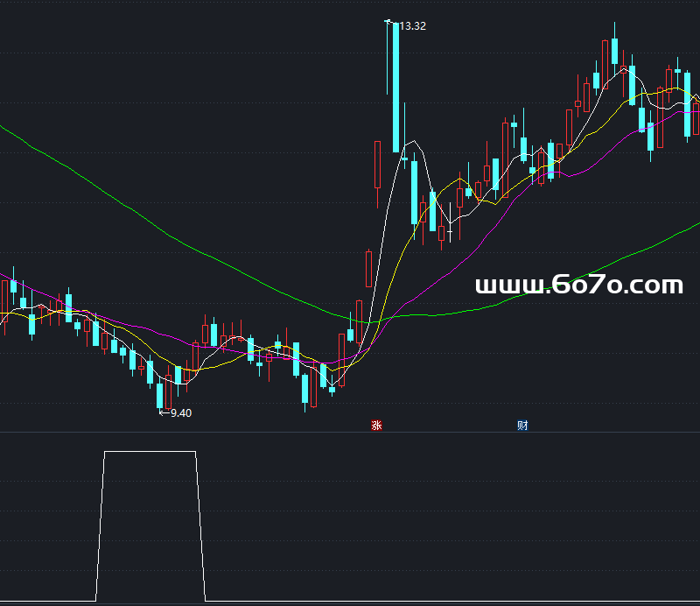This screenshot has width=700, height=606.
Task: Click the flat top of the indicator signal plateau
Action: click(x=149, y=452)
